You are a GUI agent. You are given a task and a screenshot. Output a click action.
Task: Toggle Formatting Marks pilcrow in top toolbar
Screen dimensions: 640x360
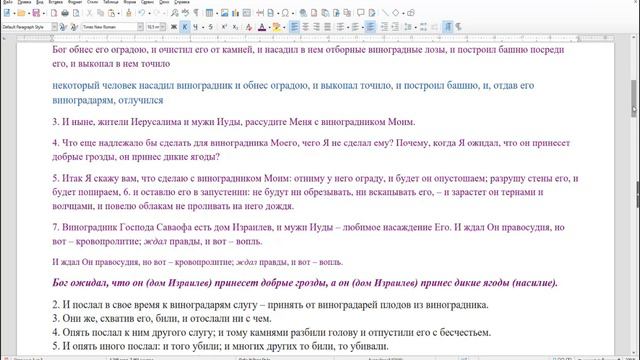[x=196, y=13]
